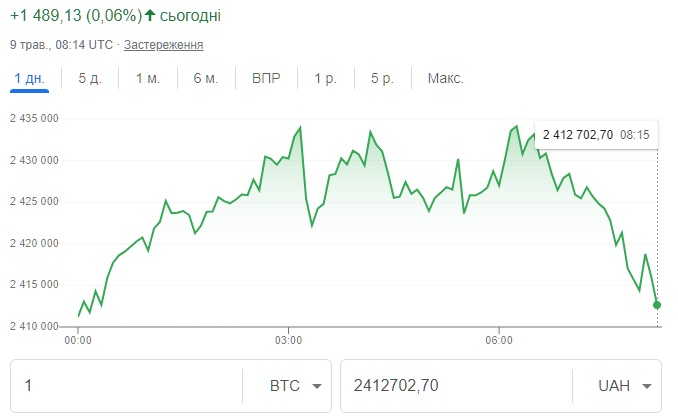Click the 2 412 702,70 price tooltip
The image size is (678, 418).
(x=577, y=134)
